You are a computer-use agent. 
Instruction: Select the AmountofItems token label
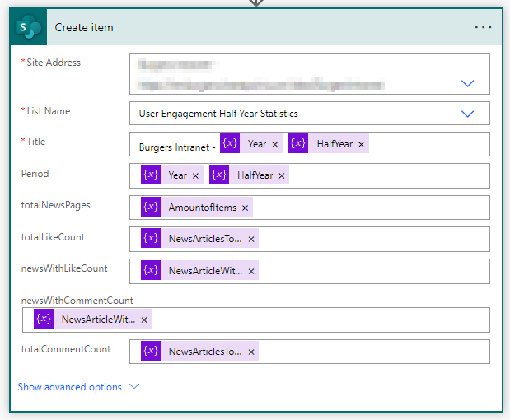[x=203, y=208]
